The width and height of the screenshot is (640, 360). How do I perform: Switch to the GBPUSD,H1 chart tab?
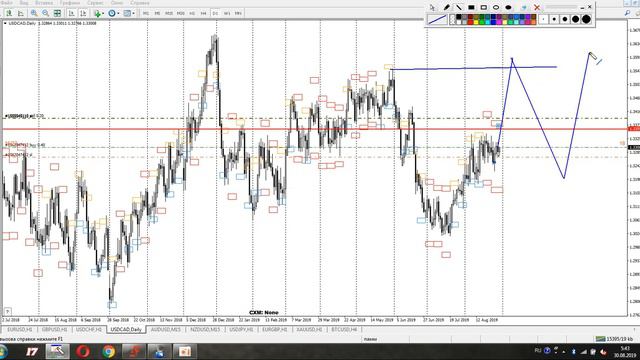[54, 329]
